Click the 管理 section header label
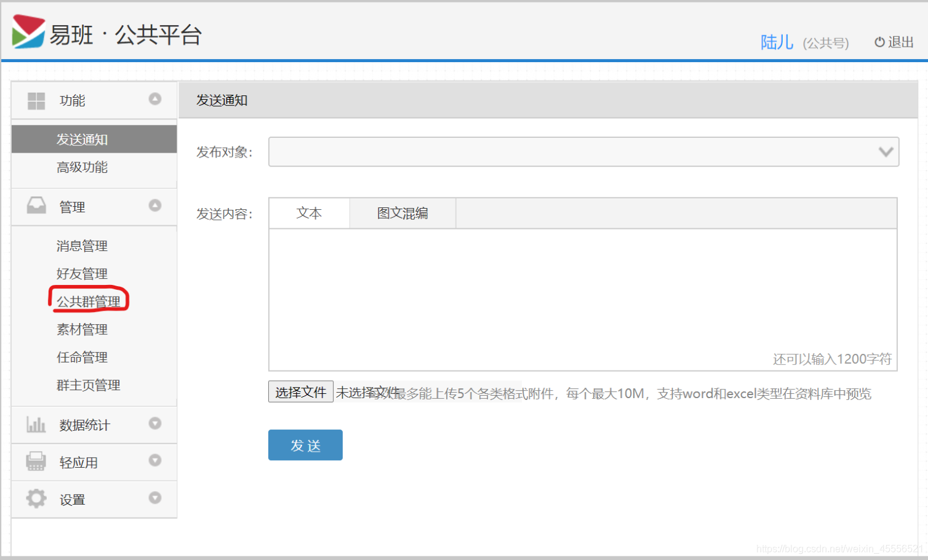The width and height of the screenshot is (928, 560). pos(73,207)
